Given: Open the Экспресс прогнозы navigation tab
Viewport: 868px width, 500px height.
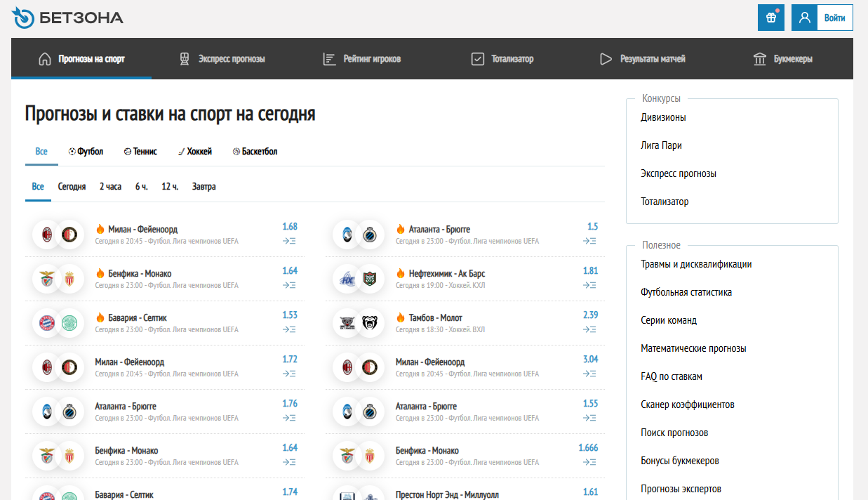Looking at the screenshot, I should click(222, 59).
